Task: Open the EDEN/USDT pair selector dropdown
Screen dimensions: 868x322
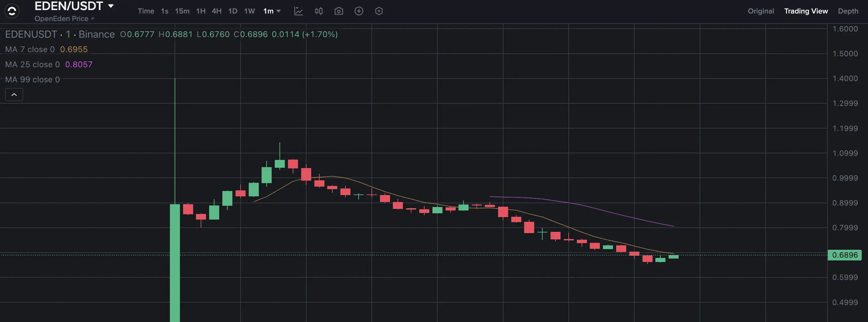Action: click(x=74, y=6)
